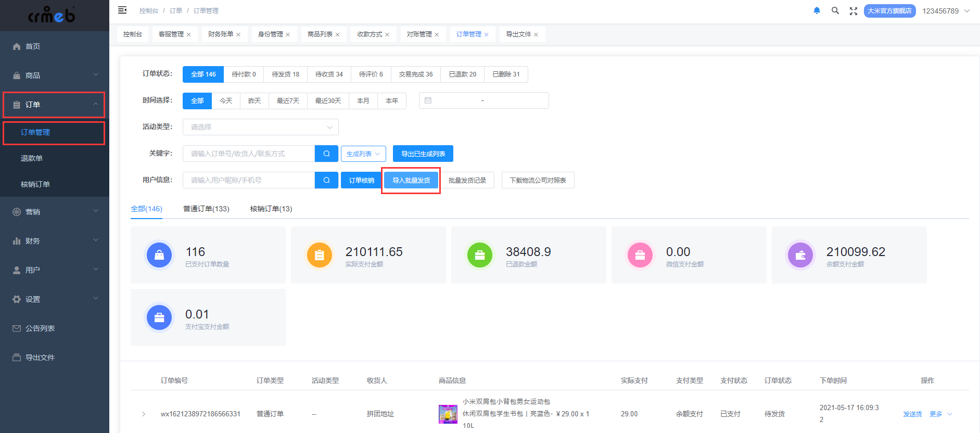The width and height of the screenshot is (980, 433).
Task: Click the notification bell icon
Action: pyautogui.click(x=817, y=10)
